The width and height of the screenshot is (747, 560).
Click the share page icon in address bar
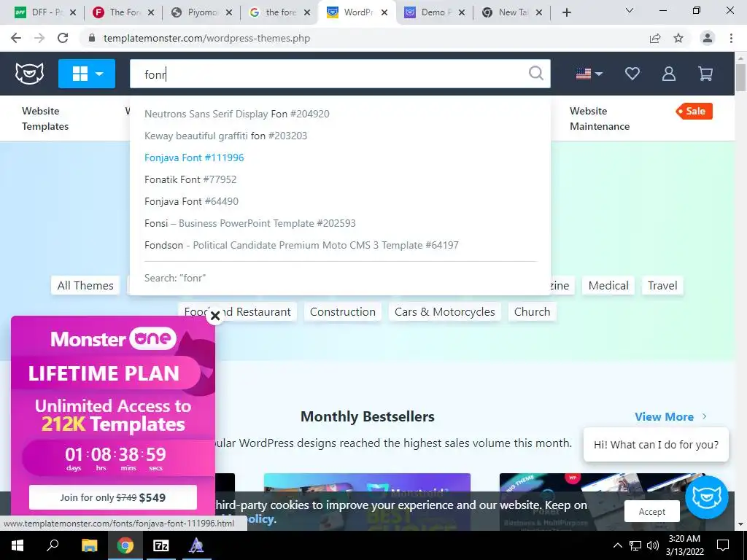click(655, 38)
